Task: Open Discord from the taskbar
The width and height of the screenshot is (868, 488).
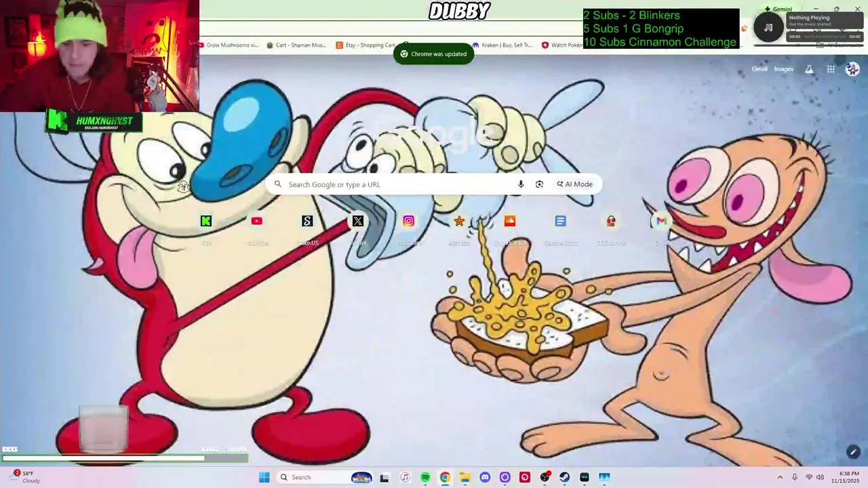Action: (x=485, y=477)
